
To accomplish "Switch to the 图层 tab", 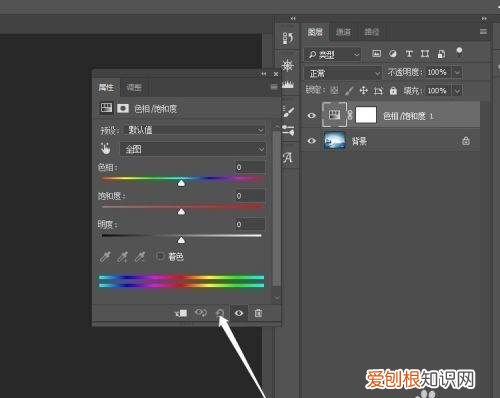I will pos(315,32).
